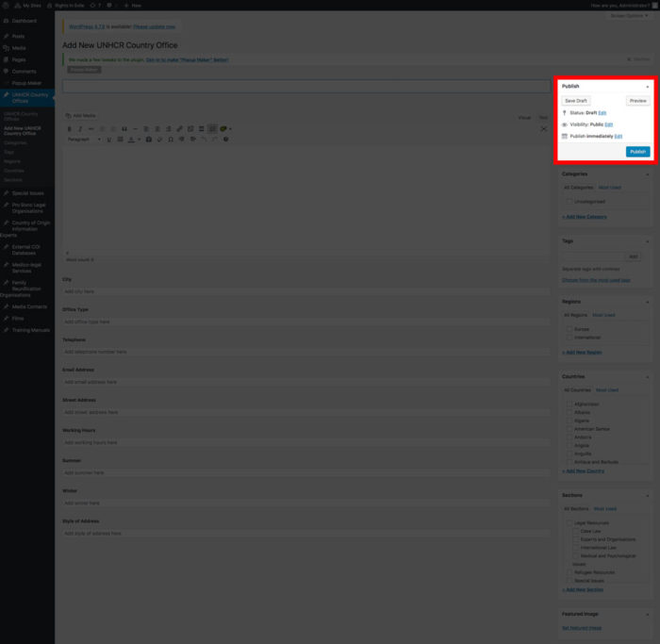Click the comments icon in the top admin bar
This screenshot has width=660, height=644.
pos(109,6)
